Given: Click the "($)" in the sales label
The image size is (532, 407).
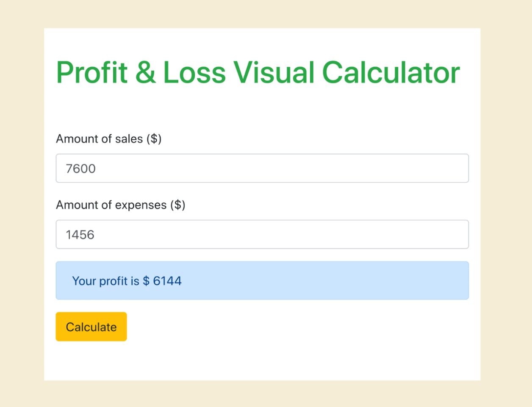Looking at the screenshot, I should point(154,139).
